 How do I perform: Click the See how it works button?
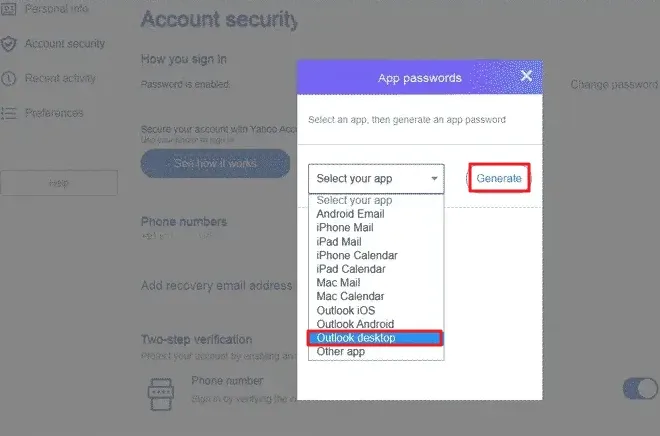(x=215, y=163)
